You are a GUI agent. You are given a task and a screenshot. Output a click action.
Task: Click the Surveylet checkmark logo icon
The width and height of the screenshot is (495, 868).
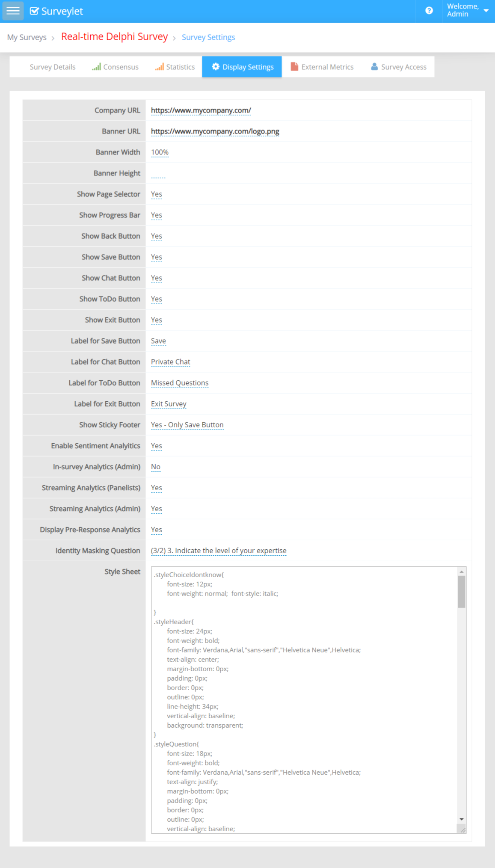click(34, 11)
